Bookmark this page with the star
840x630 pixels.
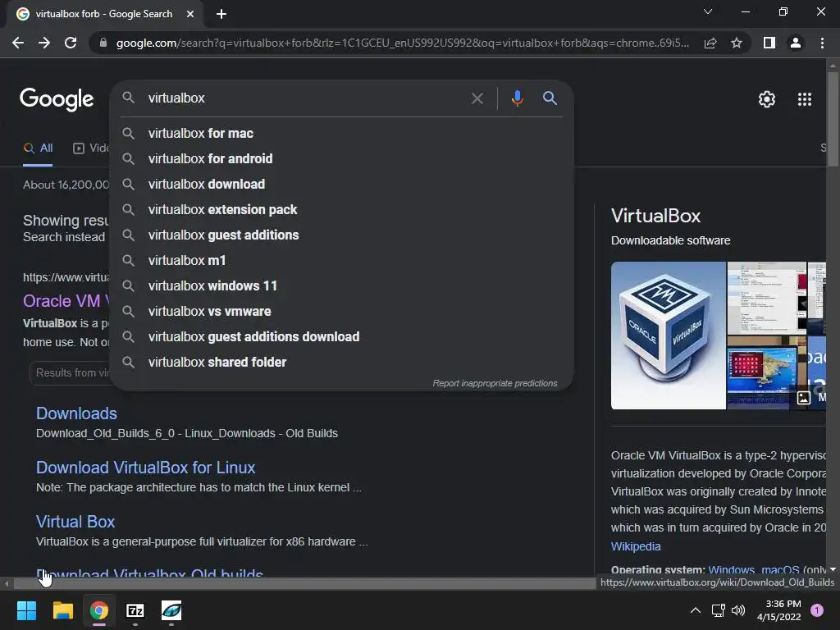click(x=737, y=43)
